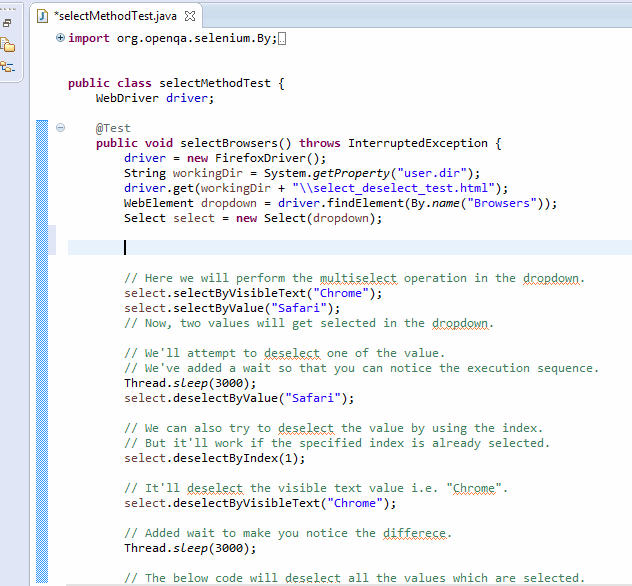Screen dimensions: 632x586
Task: Click the blue change marker bar in the left ruler
Action: (42, 351)
